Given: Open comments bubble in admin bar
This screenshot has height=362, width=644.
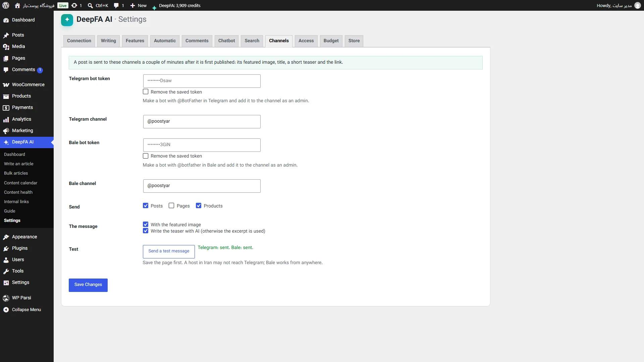Looking at the screenshot, I should tap(116, 5).
